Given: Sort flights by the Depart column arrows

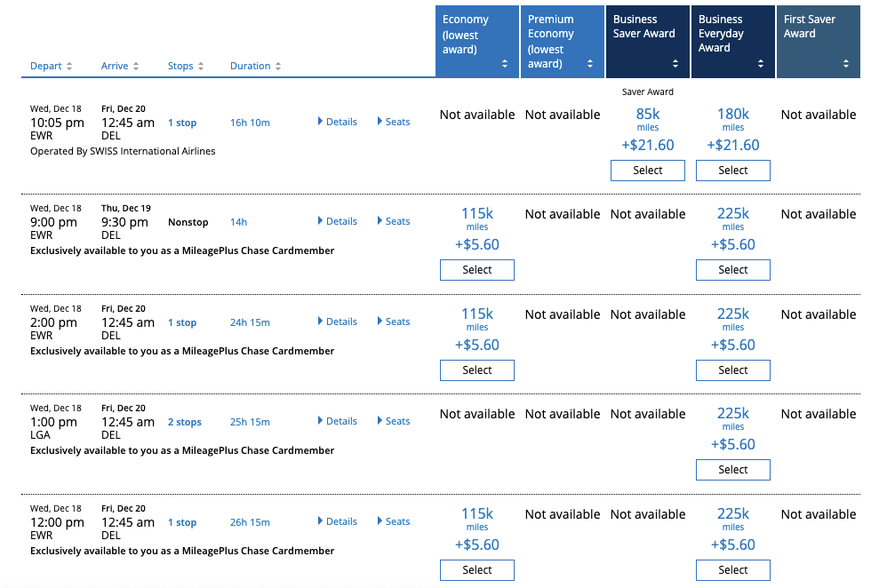Looking at the screenshot, I should click(x=69, y=66).
